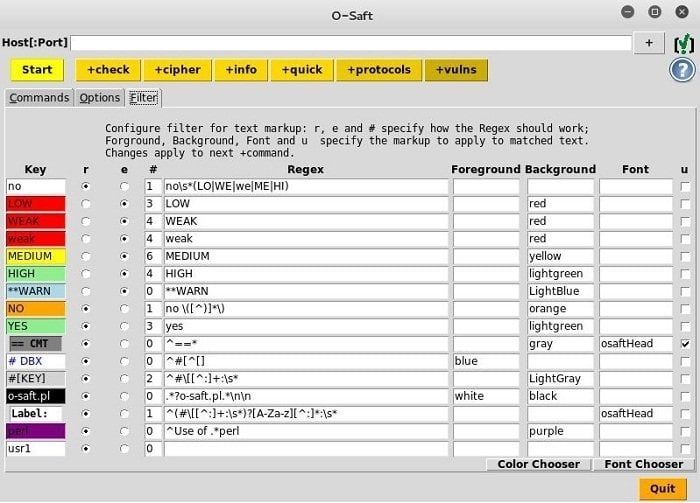Edit background field with value LightGray
The image size is (700, 503).
pos(560,379)
